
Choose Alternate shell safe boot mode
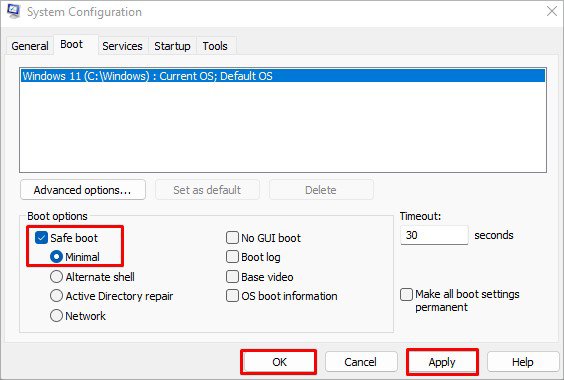coord(56,277)
